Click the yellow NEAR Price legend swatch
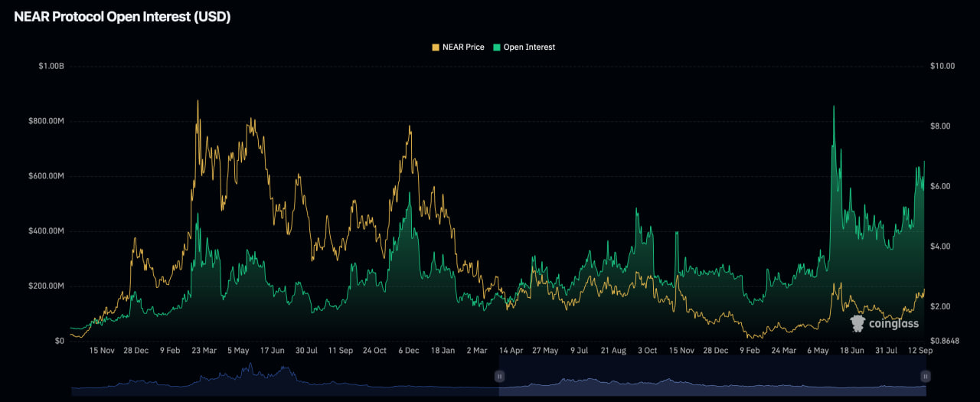Image resolution: width=980 pixels, height=402 pixels. (x=436, y=47)
